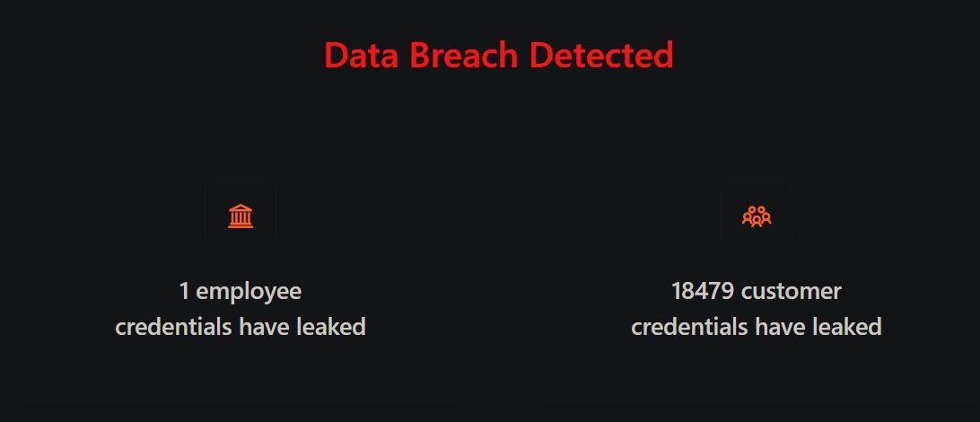Viewport: 980px width, 422px height.
Task: Click 'credentials have leaked' under the employee count
Action: (241, 326)
